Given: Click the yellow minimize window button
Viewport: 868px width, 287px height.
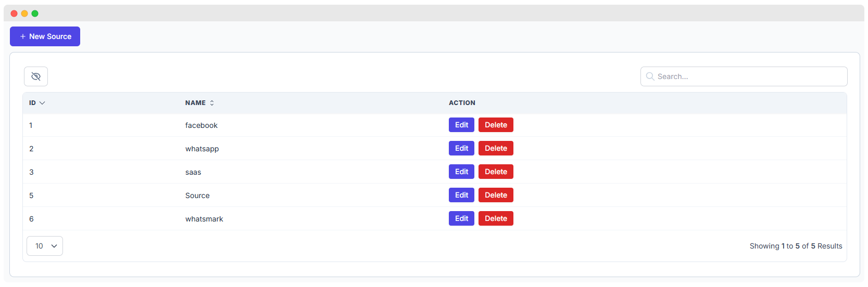Looking at the screenshot, I should click(x=24, y=14).
